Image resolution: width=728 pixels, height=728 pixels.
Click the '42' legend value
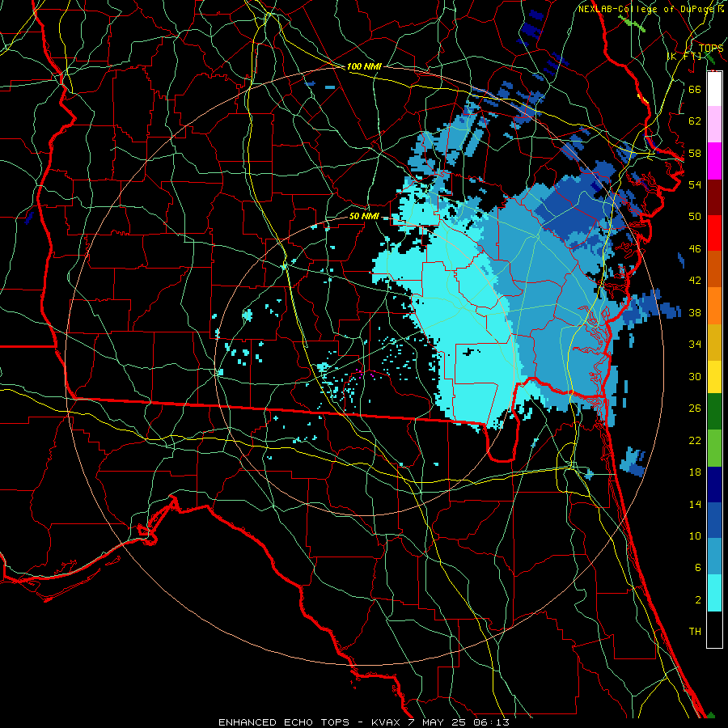[x=695, y=281]
